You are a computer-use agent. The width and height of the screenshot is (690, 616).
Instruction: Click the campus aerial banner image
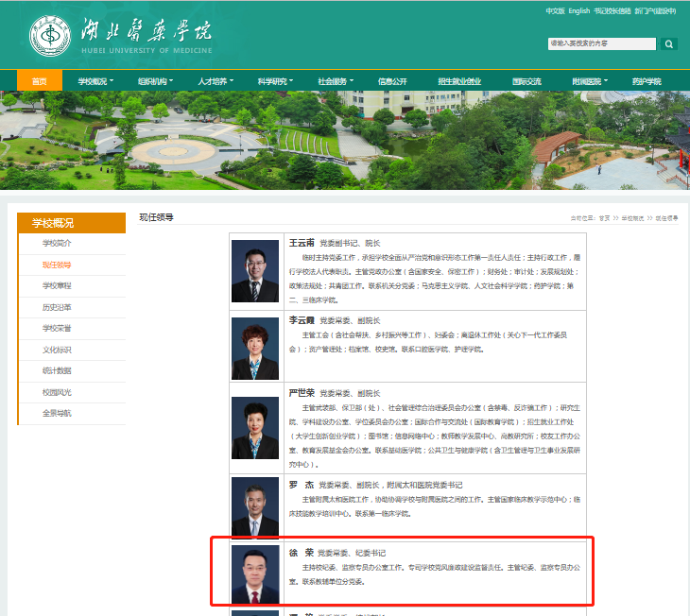345,141
